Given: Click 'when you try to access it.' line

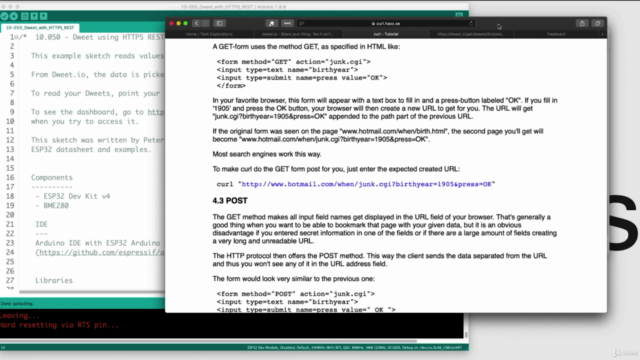Looking at the screenshot, I should tap(85, 122).
